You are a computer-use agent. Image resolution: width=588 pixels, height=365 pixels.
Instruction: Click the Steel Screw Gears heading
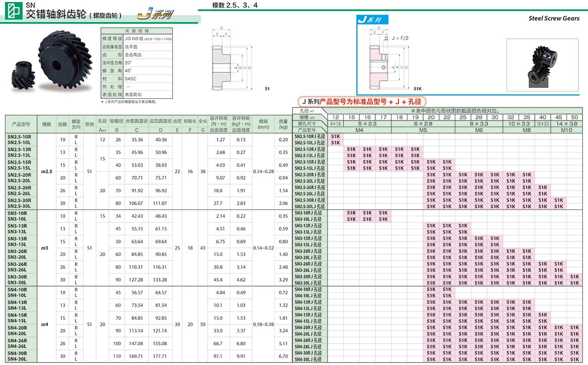click(x=554, y=19)
